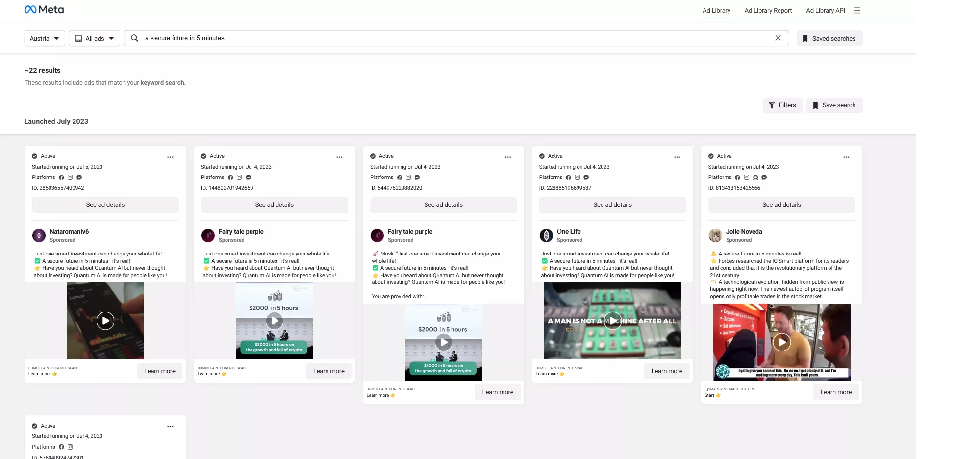Click the Meta logo
980x459 pixels.
click(44, 9)
